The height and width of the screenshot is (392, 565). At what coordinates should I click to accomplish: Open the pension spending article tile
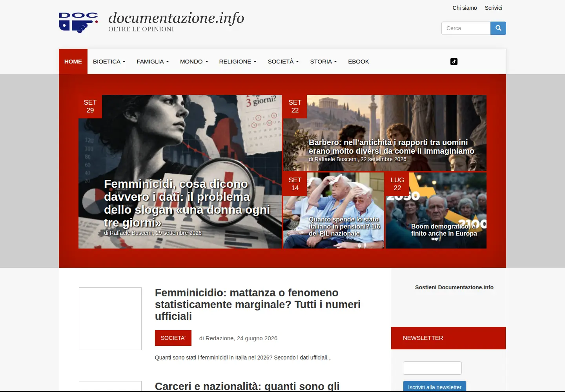[344, 226]
